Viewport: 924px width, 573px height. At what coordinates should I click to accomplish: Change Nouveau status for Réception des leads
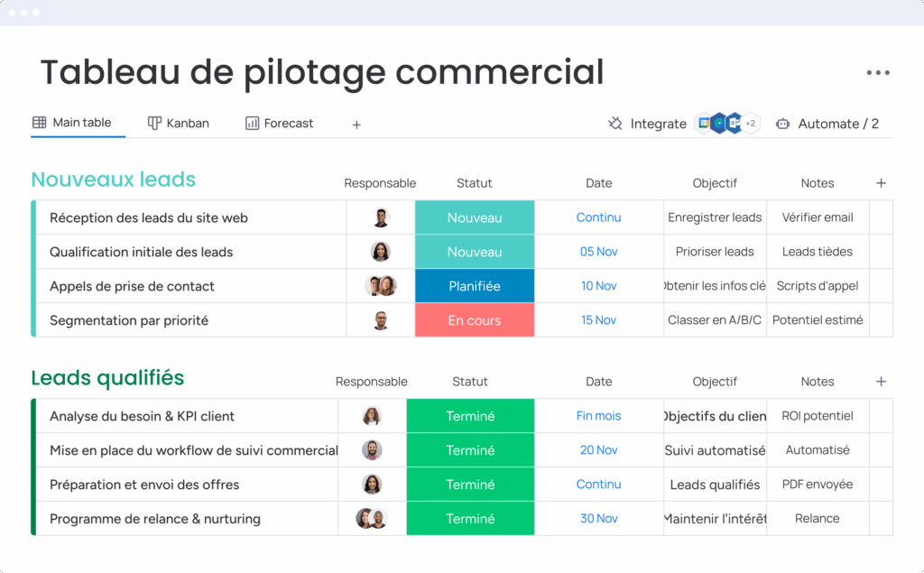[475, 217]
